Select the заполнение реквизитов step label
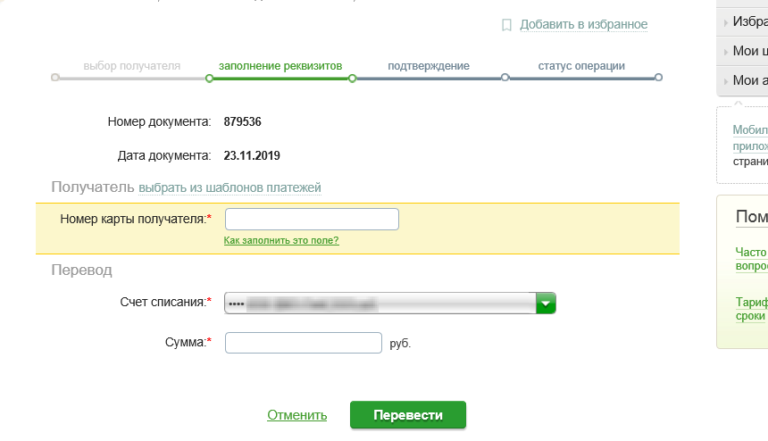The width and height of the screenshot is (768, 441). click(280, 66)
